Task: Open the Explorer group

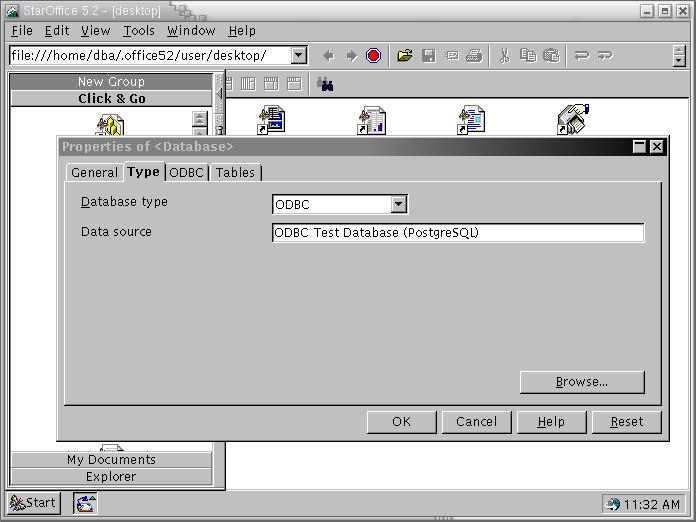Action: click(111, 477)
